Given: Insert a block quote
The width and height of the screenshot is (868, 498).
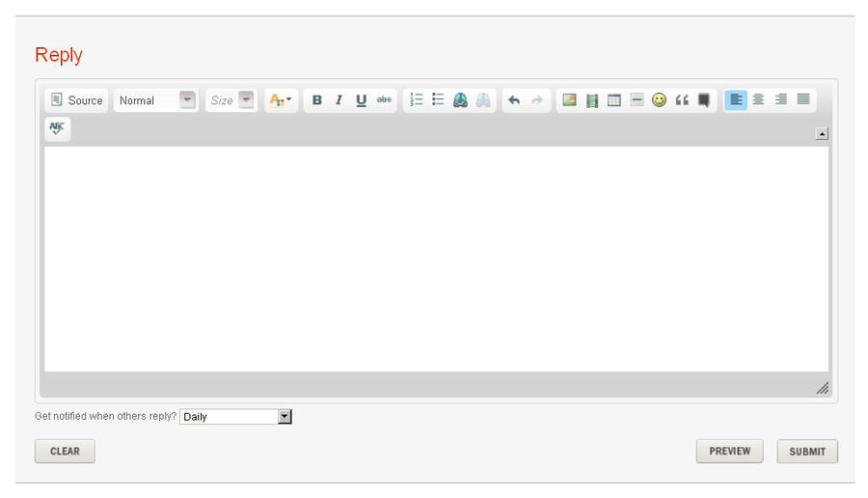Looking at the screenshot, I should [x=682, y=100].
